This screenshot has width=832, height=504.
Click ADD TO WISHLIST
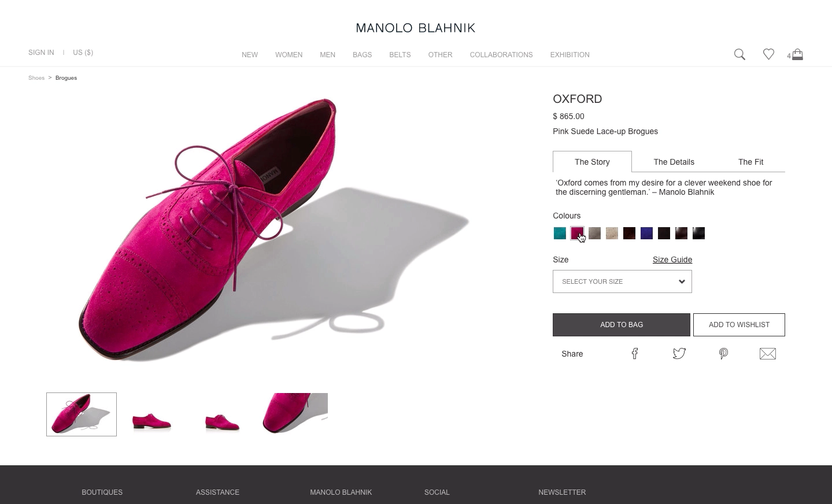739,324
